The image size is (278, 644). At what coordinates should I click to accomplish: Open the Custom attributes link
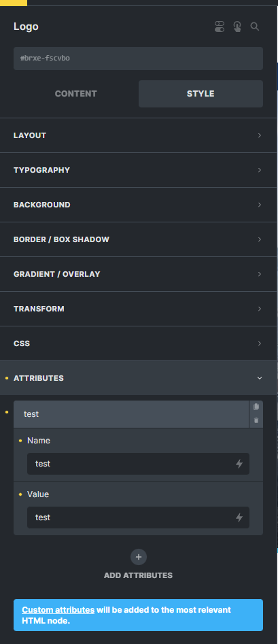(x=58, y=610)
